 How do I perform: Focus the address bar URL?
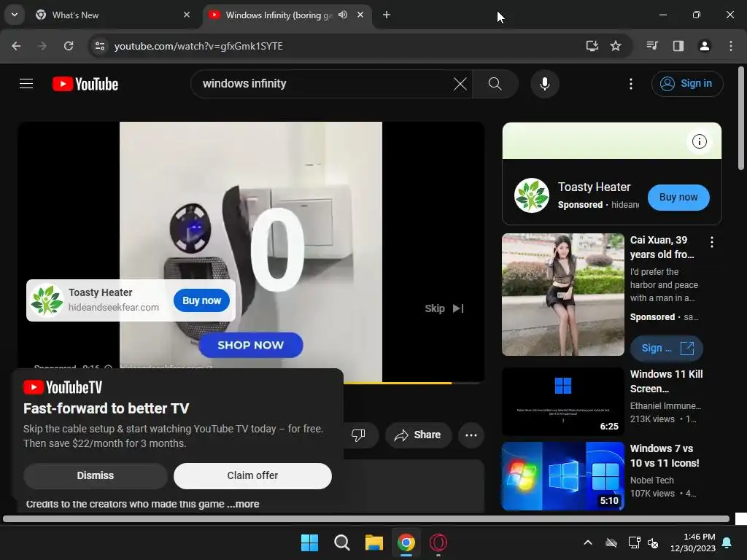tap(198, 46)
